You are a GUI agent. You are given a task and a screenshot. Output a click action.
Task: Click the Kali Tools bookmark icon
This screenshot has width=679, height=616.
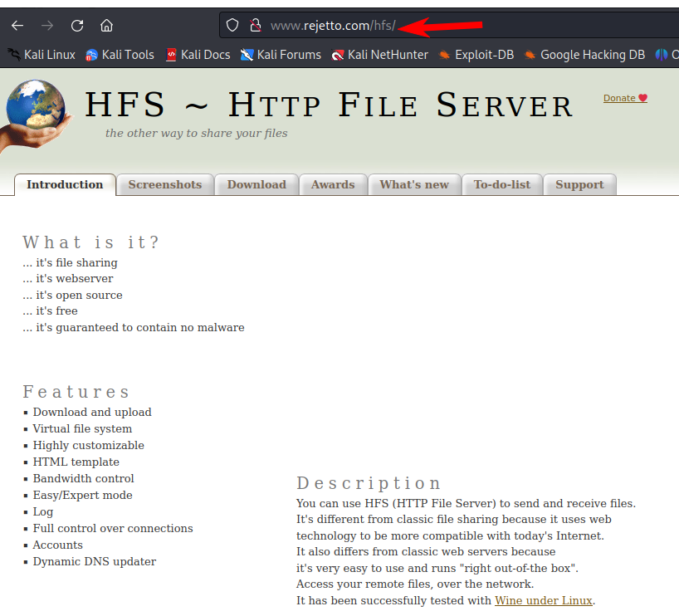91,55
